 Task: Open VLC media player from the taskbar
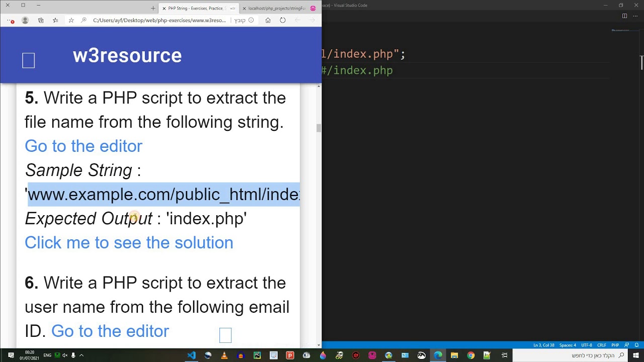coord(224,355)
